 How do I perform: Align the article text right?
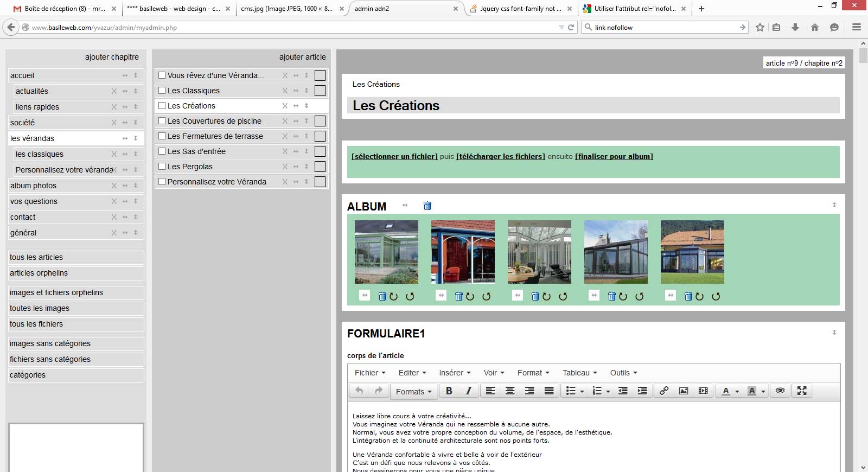[529, 391]
